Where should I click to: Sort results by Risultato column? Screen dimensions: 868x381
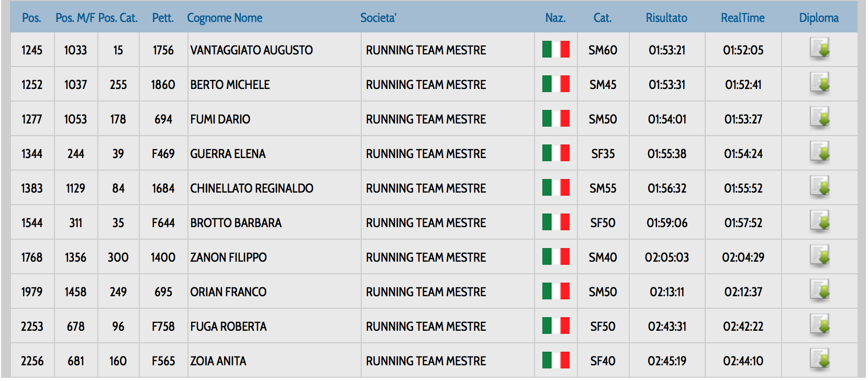(666, 18)
